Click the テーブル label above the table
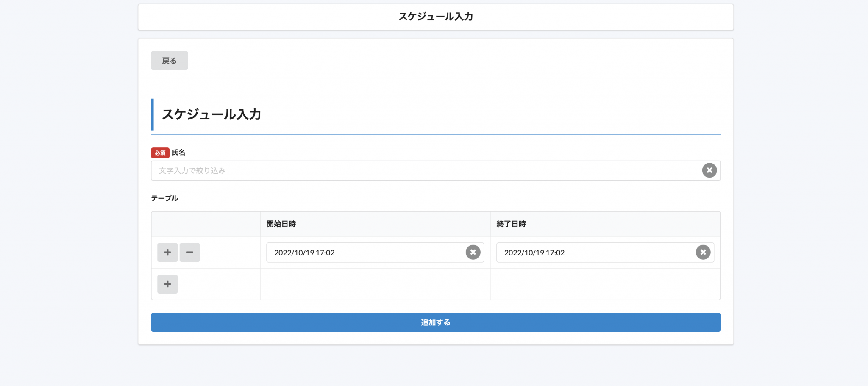Image resolution: width=868 pixels, height=386 pixels. pos(164,198)
